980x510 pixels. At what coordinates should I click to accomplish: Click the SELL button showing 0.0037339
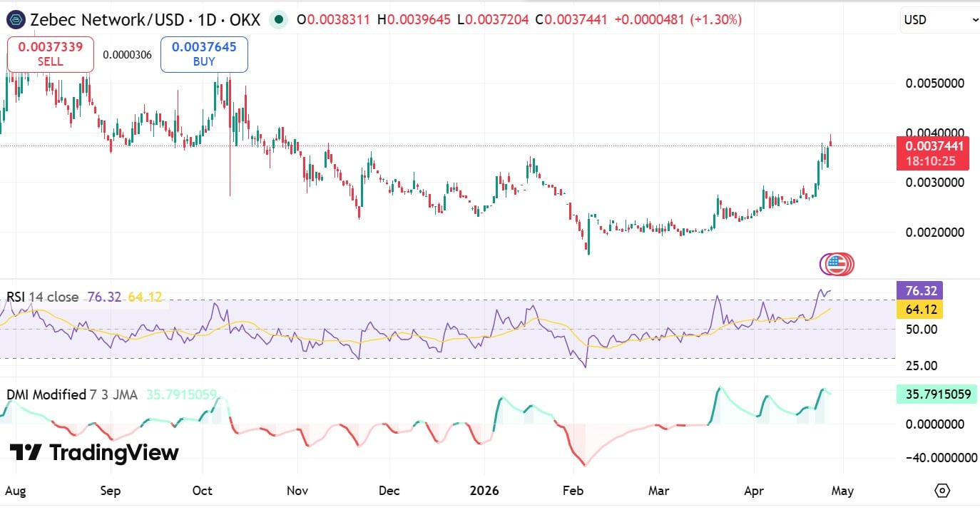pyautogui.click(x=50, y=53)
